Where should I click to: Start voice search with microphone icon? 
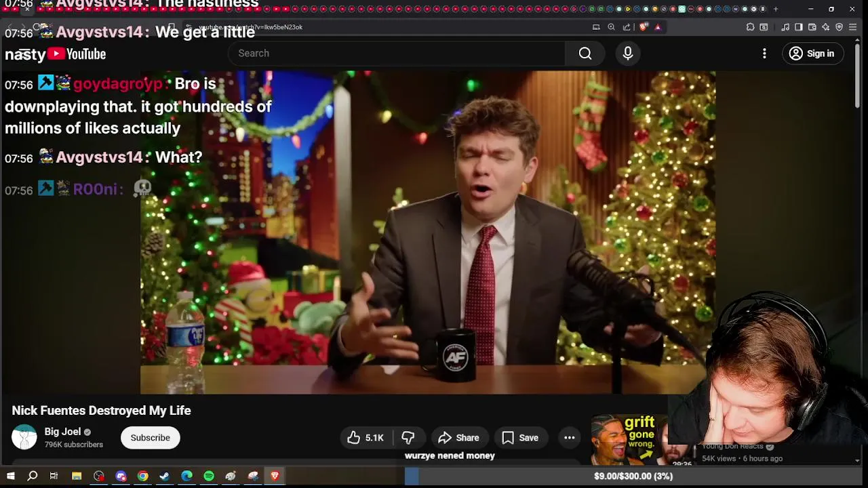pos(628,54)
